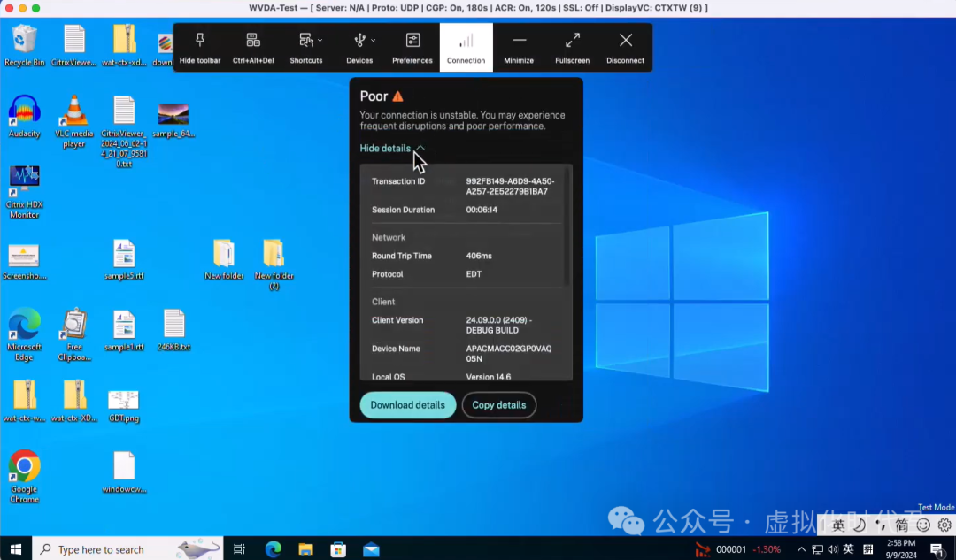The height and width of the screenshot is (560, 956).
Task: Select the New folder (2) icon
Action: [274, 265]
